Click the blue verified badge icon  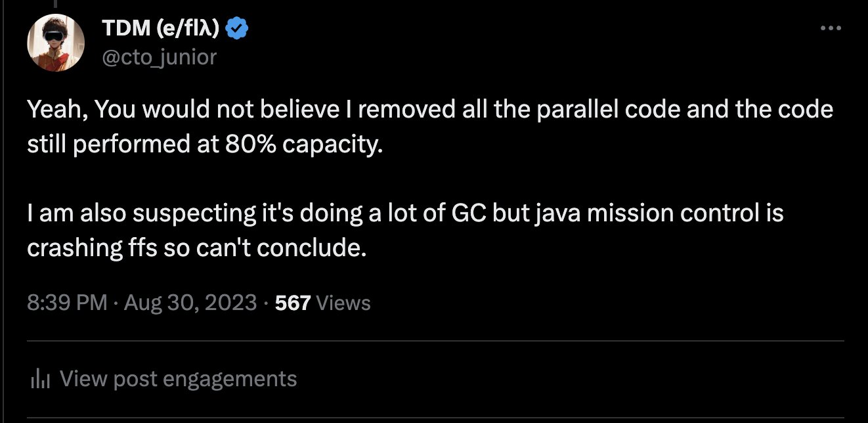(x=236, y=29)
